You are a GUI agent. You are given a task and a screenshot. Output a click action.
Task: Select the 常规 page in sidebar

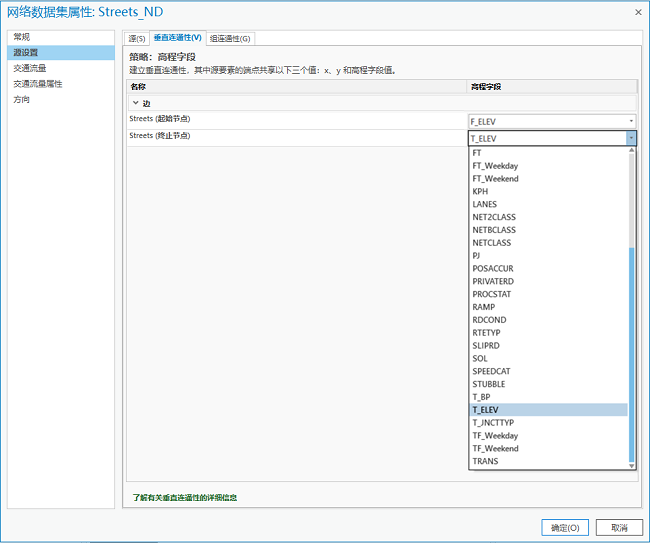tap(22, 37)
